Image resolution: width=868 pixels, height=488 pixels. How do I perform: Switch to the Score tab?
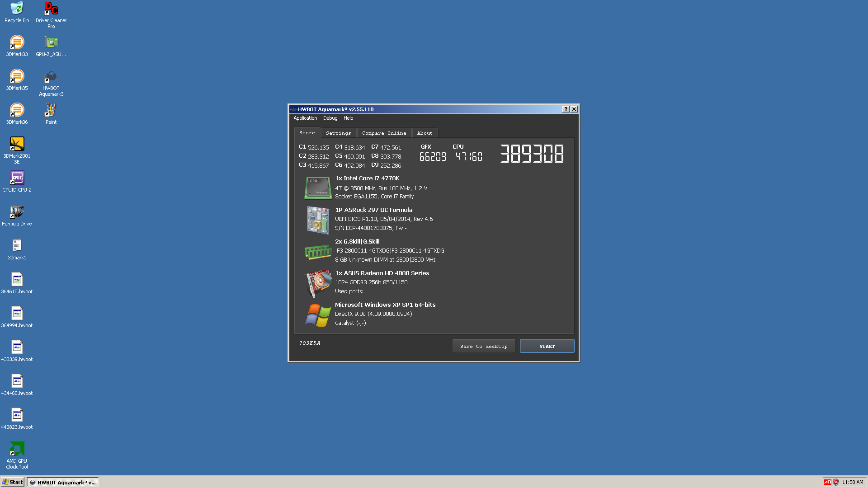[x=307, y=132]
